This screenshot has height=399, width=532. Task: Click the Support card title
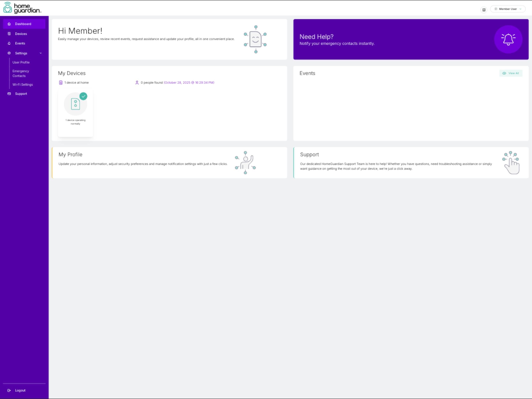click(x=309, y=154)
